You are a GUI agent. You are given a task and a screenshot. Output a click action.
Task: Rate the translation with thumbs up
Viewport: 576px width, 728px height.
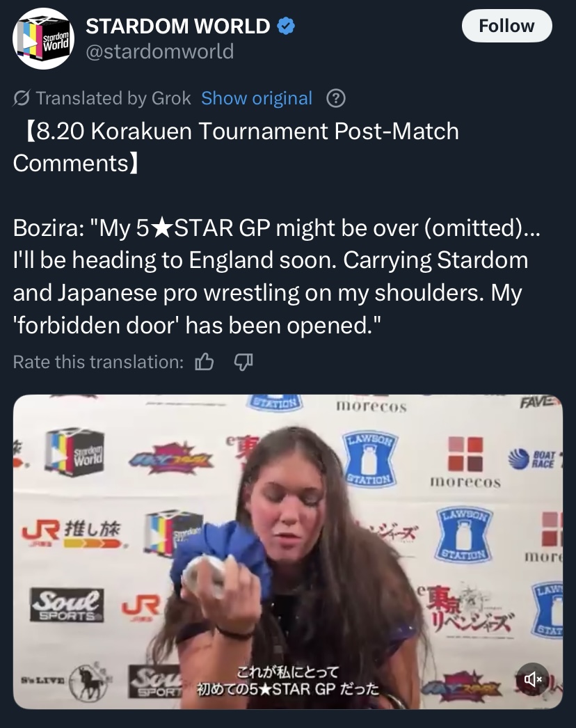point(205,362)
